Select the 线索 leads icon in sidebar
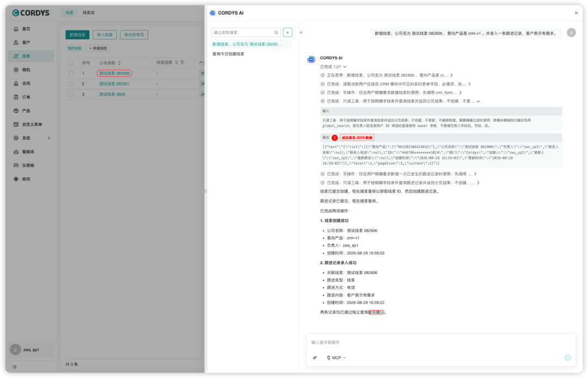Screen dimensions: 588x378 pos(16,56)
